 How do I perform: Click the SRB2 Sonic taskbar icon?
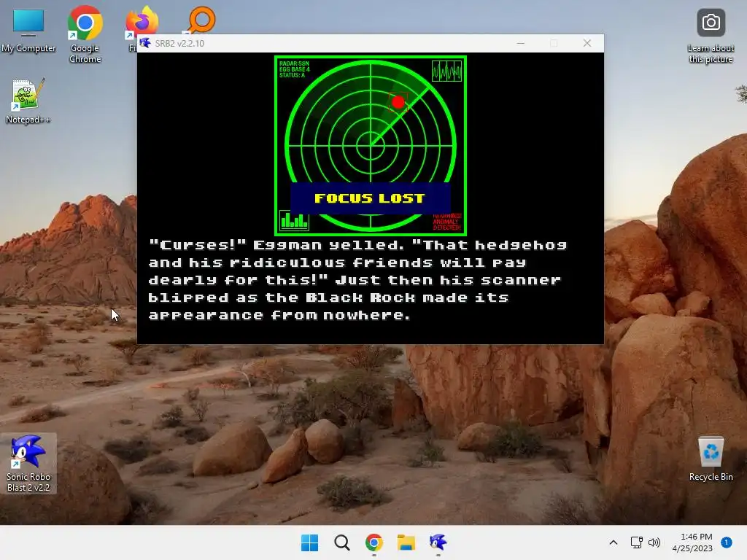(x=438, y=542)
